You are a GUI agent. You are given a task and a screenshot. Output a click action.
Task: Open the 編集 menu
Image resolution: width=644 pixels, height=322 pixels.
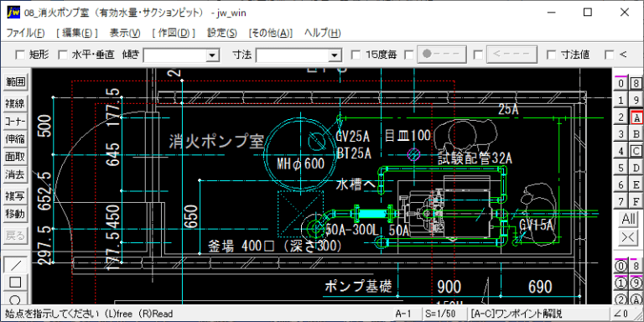coord(77,34)
